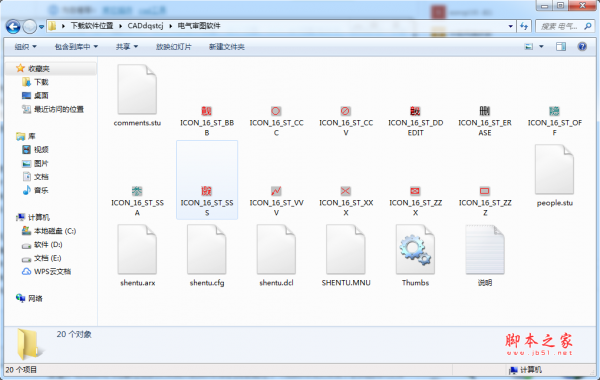Click 放映幻灯片 button

pyautogui.click(x=173, y=47)
